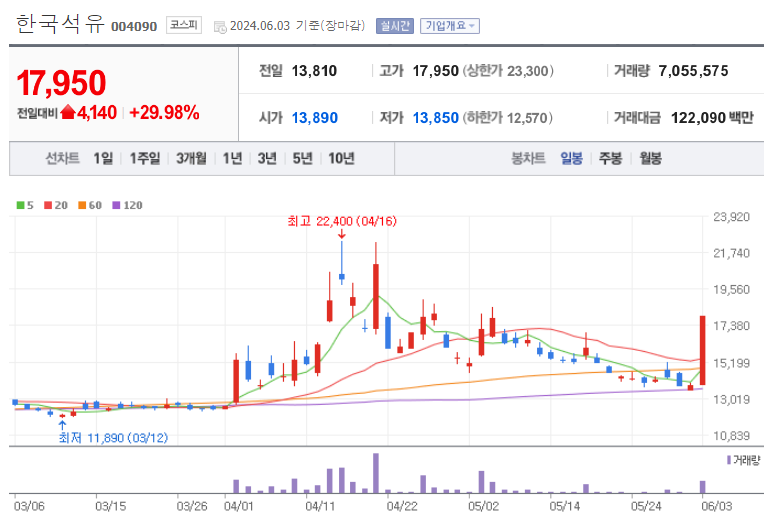The image size is (764, 528).
Task: Click the 10,839 y-axis price label
Action: coord(731,436)
